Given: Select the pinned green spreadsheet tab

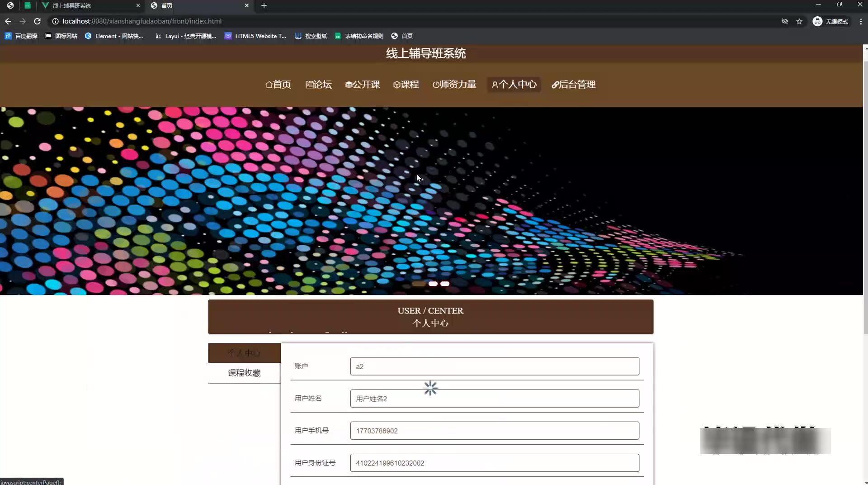Looking at the screenshot, I should [28, 5].
